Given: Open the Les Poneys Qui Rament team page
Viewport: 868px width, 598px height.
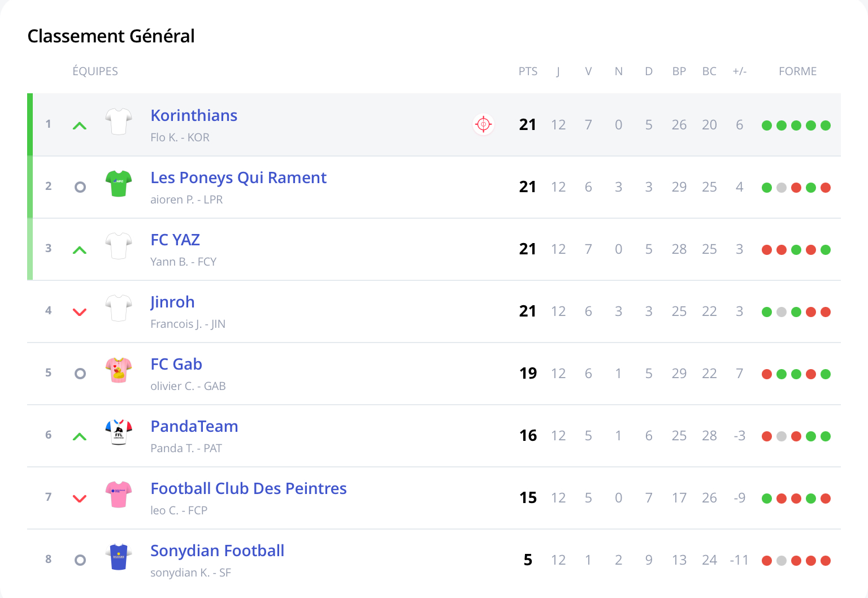Looking at the screenshot, I should [x=238, y=177].
